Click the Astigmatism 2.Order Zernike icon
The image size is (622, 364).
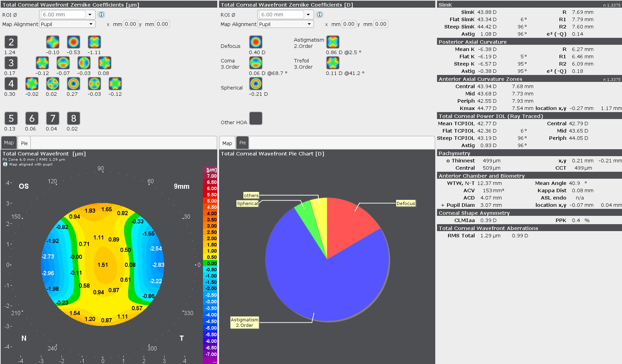(x=333, y=42)
